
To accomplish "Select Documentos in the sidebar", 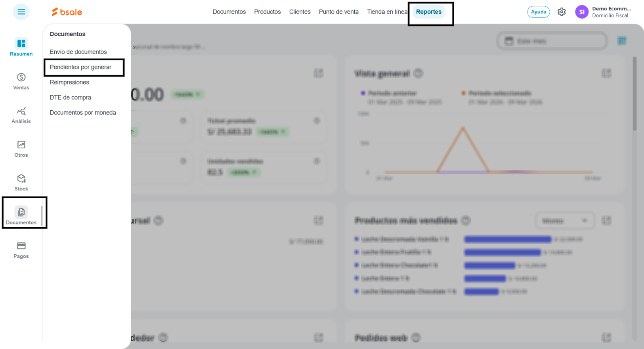I will [x=21, y=216].
